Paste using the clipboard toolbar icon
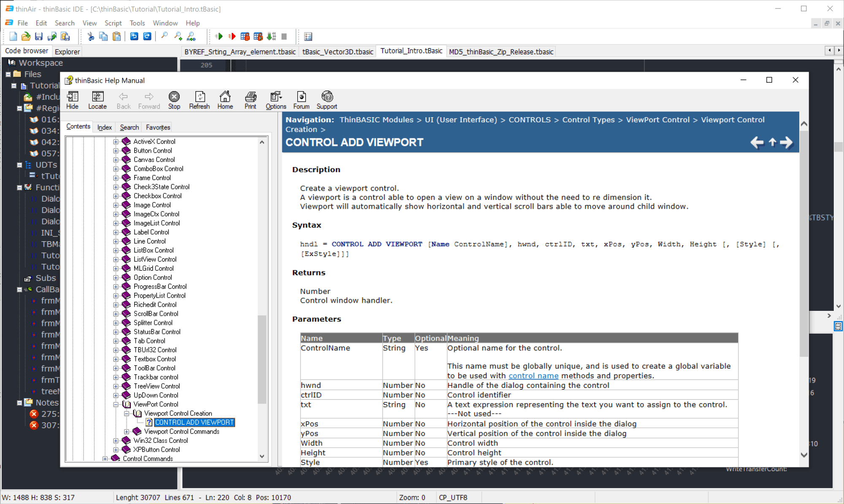 [116, 37]
